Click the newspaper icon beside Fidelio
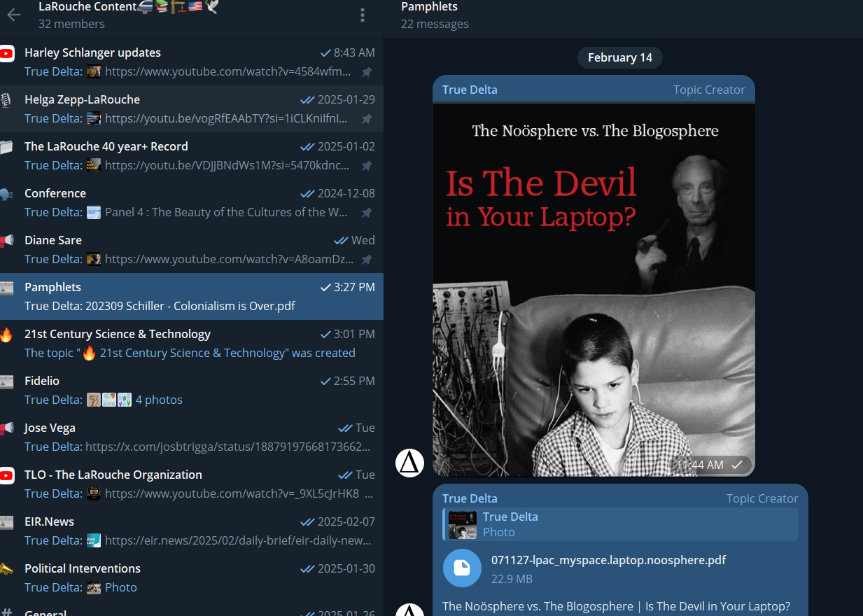This screenshot has width=863, height=616. click(6, 381)
